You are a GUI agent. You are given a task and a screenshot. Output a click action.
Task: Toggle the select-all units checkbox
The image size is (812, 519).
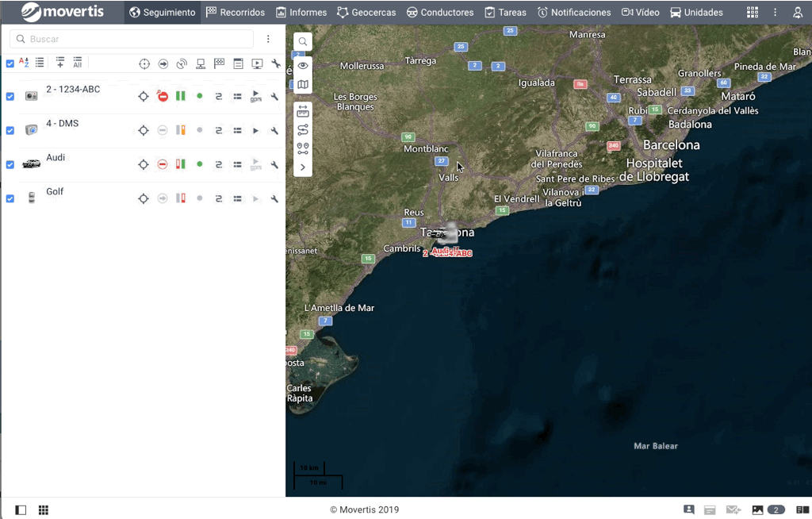pyautogui.click(x=10, y=63)
